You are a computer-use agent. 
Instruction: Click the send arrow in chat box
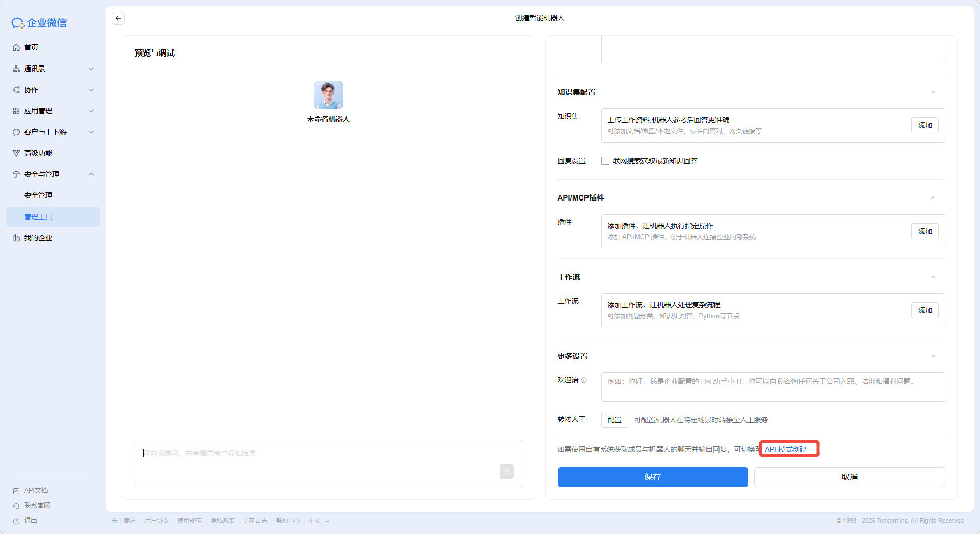(506, 471)
